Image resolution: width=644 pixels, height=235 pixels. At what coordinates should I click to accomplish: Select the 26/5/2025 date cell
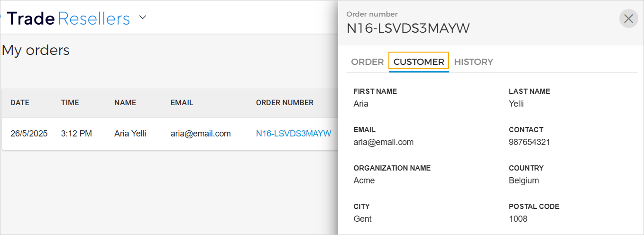29,134
